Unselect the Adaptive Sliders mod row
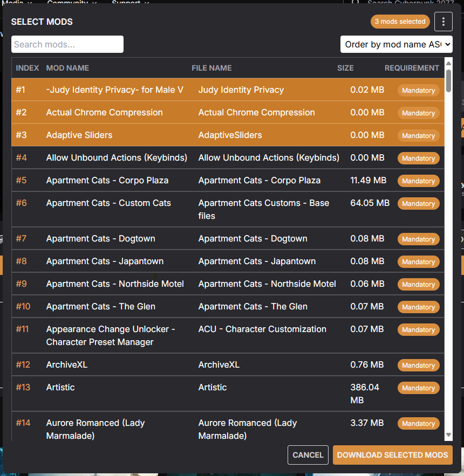This screenshot has height=476, width=464. (79, 135)
